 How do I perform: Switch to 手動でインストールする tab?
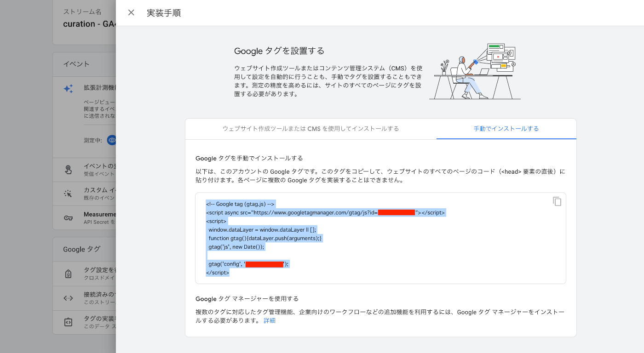point(506,129)
